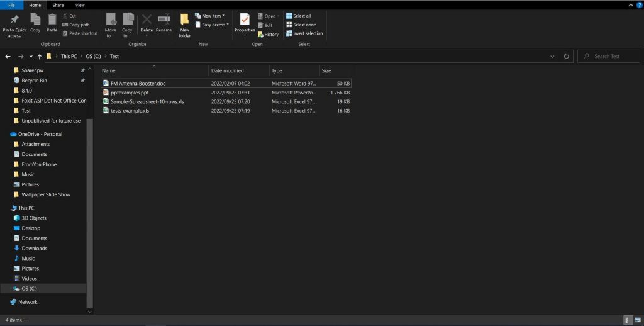This screenshot has height=326, width=644.
Task: Select Sample-Spreadsheet-10-rows.xls file
Action: tap(226, 101)
